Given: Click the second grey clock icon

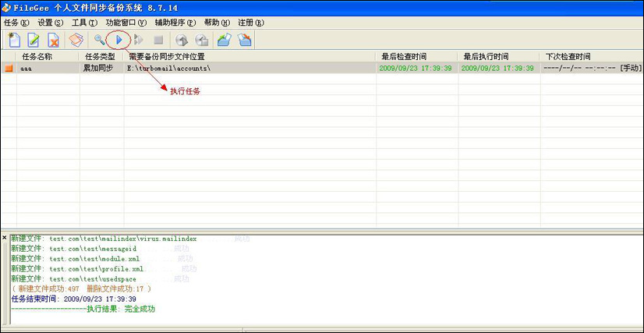Looking at the screenshot, I should [x=201, y=40].
